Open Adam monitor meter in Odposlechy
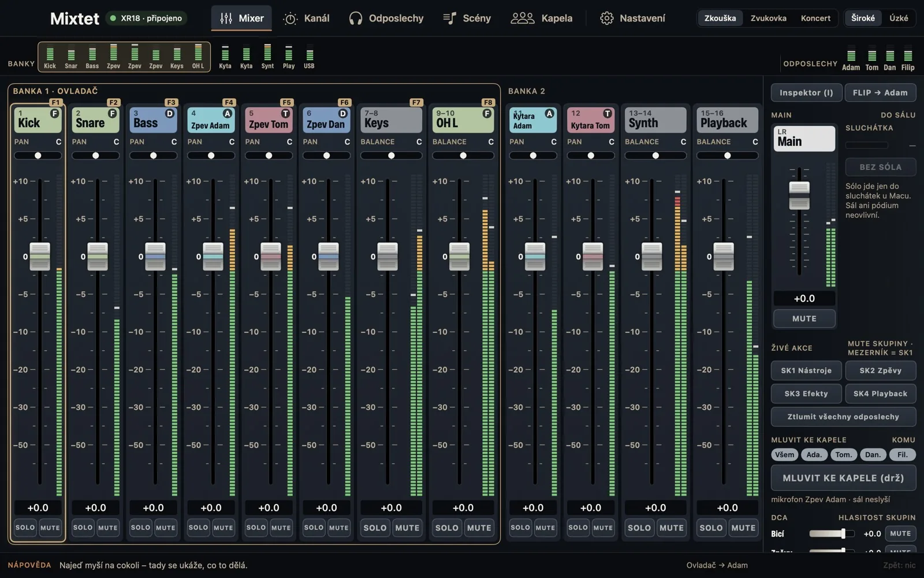This screenshot has height=578, width=924. click(851, 59)
